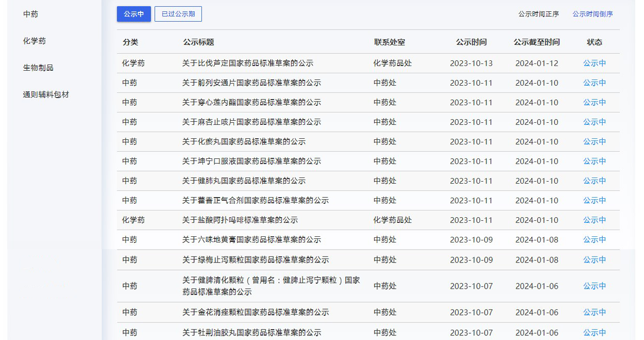Open 通则辅料包材 sidebar category
The width and height of the screenshot is (644, 340).
[x=46, y=94]
